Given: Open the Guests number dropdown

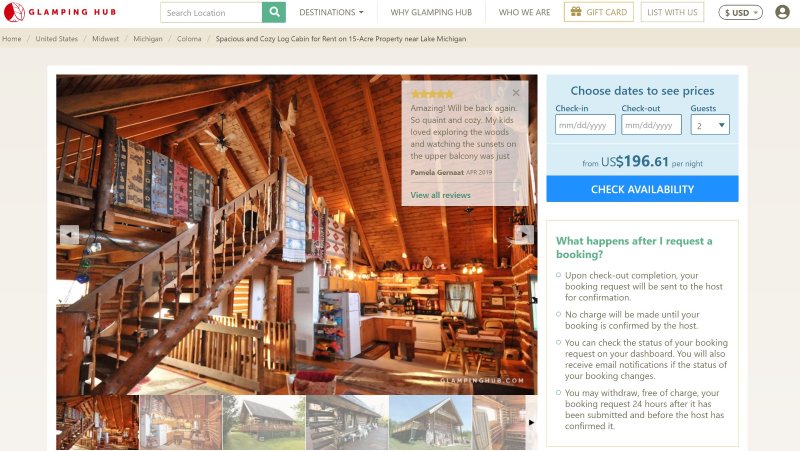Looking at the screenshot, I should point(710,125).
